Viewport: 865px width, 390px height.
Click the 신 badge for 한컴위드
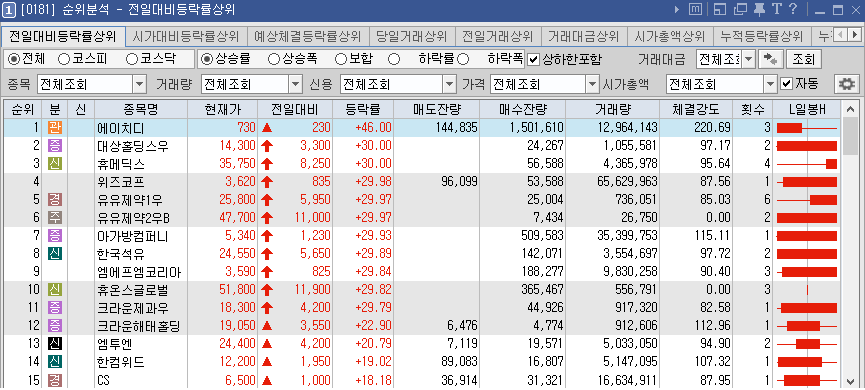click(x=55, y=361)
